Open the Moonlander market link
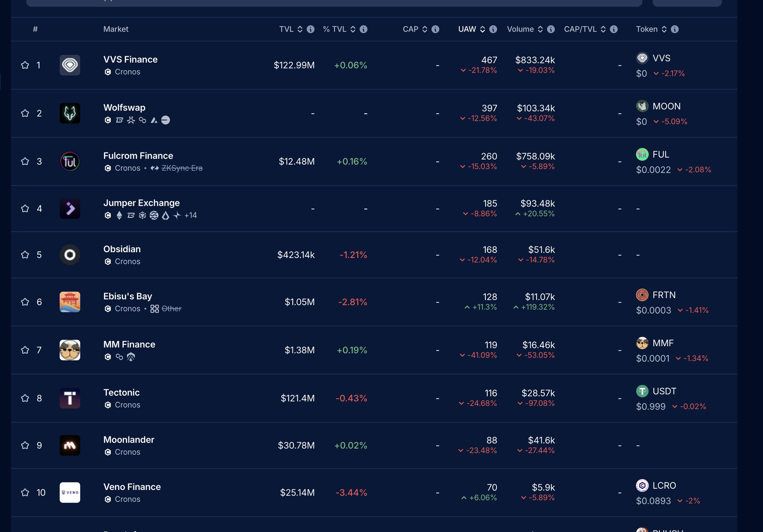Image resolution: width=763 pixels, height=532 pixels. [129, 440]
